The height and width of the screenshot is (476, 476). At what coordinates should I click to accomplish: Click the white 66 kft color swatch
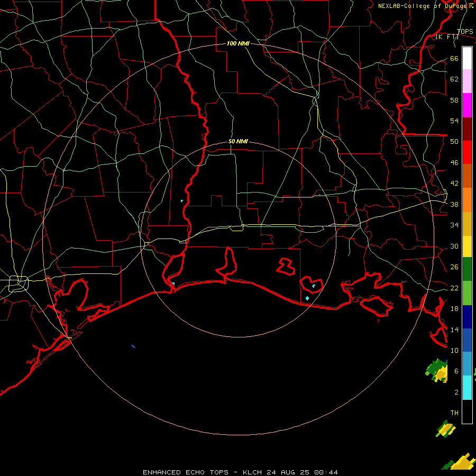pyautogui.click(x=467, y=58)
